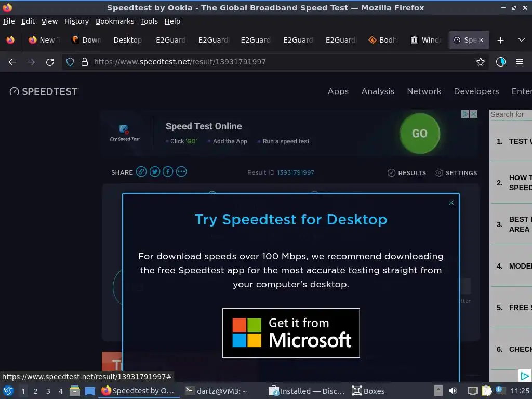Image resolution: width=532 pixels, height=399 pixels.
Task: Open a new tab with the plus button
Action: coord(500,41)
